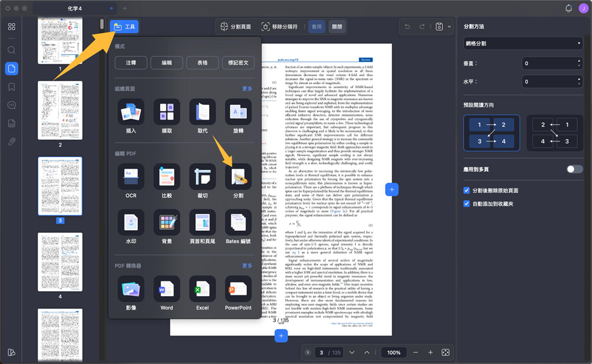Select left-to-right 1-2-3-4 reading order
Viewport: 592px width, 364px height.
pyautogui.click(x=492, y=133)
